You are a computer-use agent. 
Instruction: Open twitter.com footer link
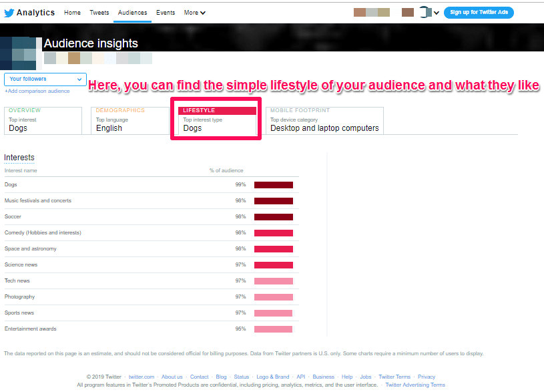coord(142,377)
